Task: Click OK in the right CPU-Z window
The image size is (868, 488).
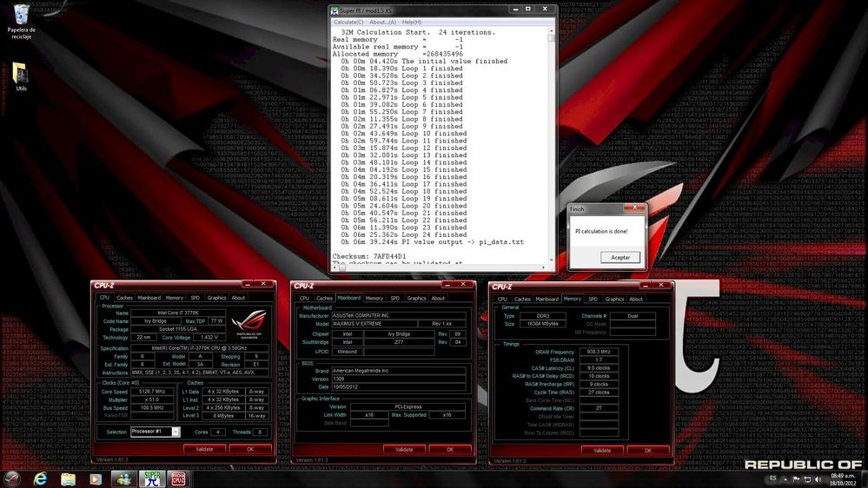Action: (648, 451)
